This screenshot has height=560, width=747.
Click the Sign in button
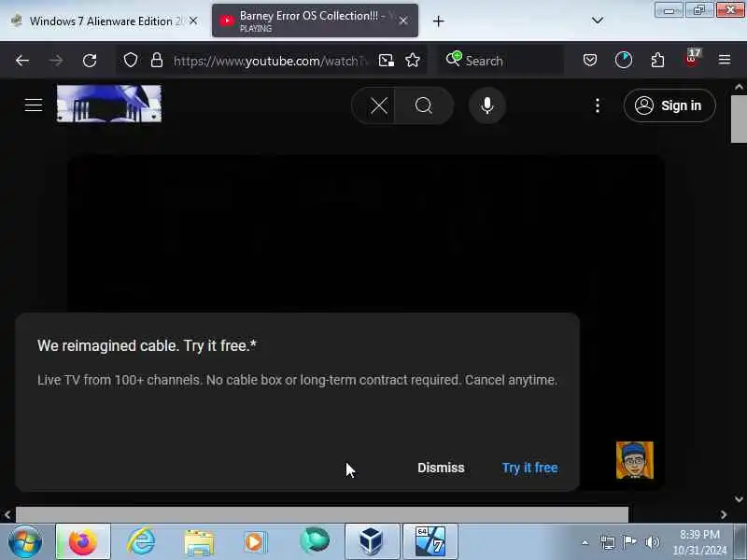point(669,105)
